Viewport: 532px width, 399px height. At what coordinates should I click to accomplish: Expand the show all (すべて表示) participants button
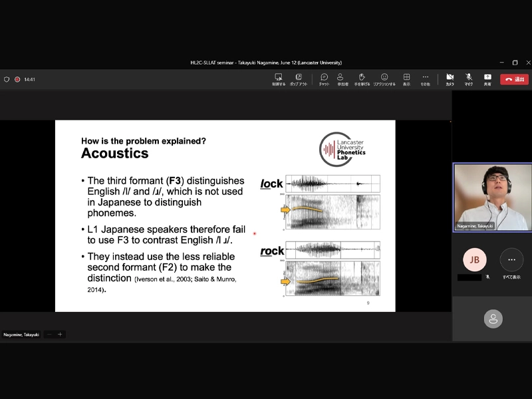(x=511, y=261)
